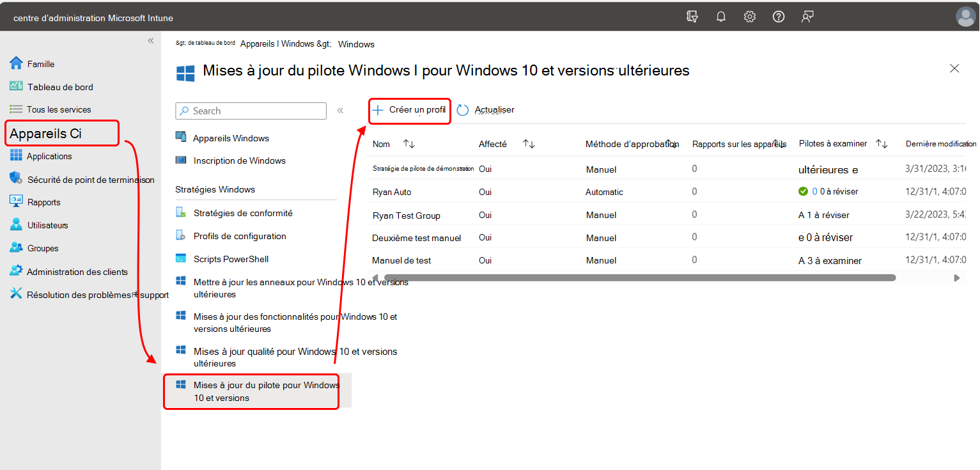The height and width of the screenshot is (470, 980).
Task: Open the help question mark icon
Action: tap(779, 17)
